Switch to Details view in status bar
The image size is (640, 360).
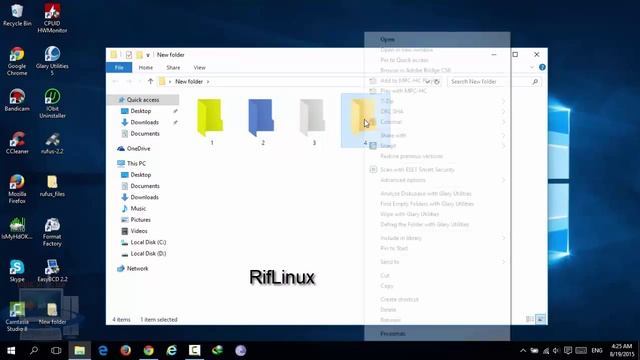(530, 319)
